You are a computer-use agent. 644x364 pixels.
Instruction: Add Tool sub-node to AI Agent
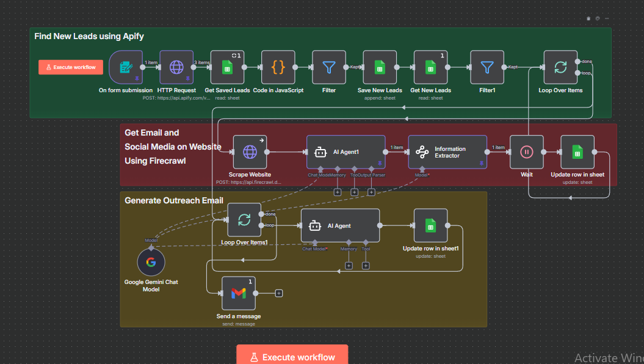coord(366,266)
